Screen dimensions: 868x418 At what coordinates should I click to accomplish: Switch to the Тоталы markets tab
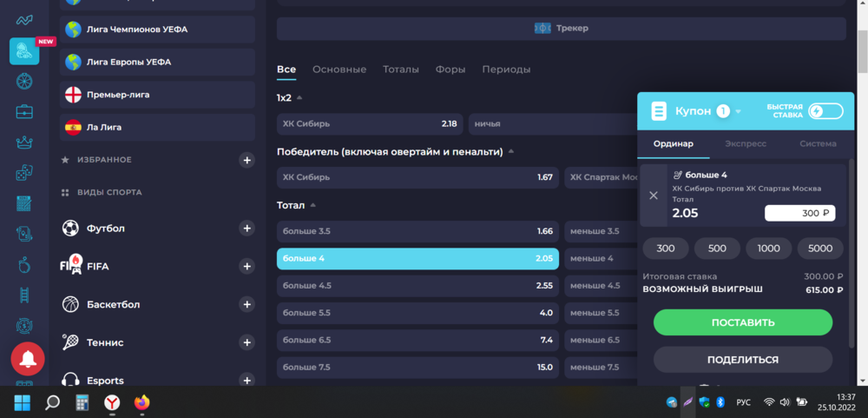pos(401,70)
